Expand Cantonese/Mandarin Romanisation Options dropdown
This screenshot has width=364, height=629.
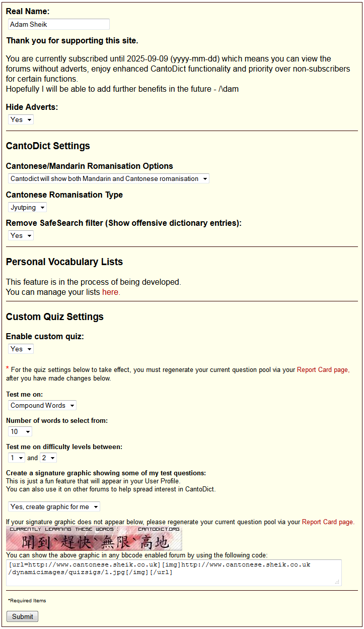(x=109, y=178)
